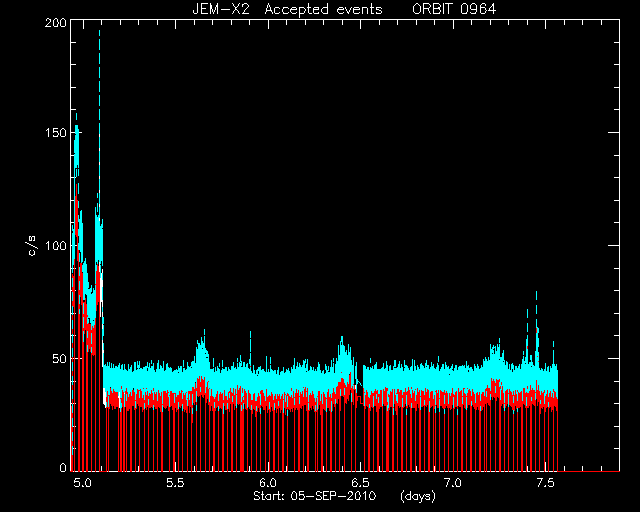640x512 pixels.
Task: Click the '(days)' unit label
Action: pyautogui.click(x=418, y=496)
